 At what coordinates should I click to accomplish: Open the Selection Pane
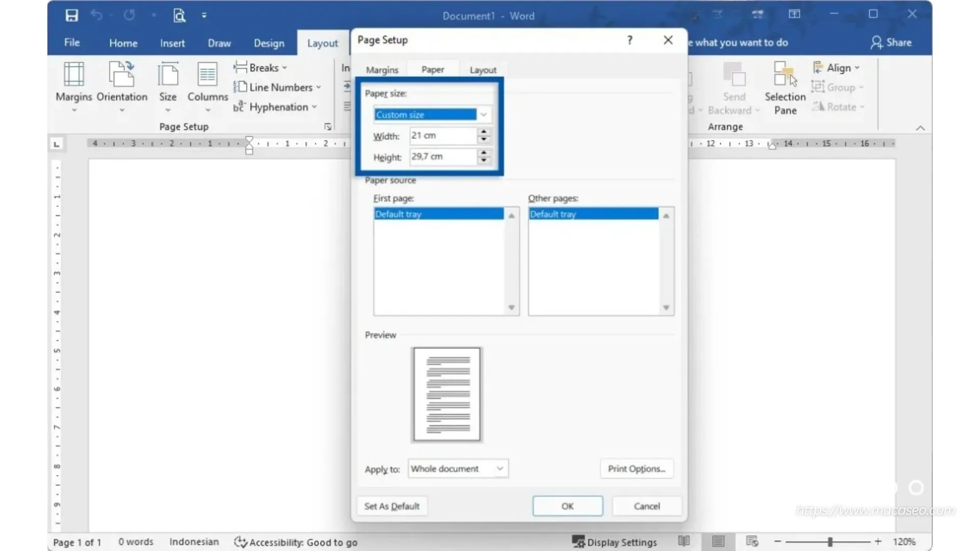click(785, 89)
